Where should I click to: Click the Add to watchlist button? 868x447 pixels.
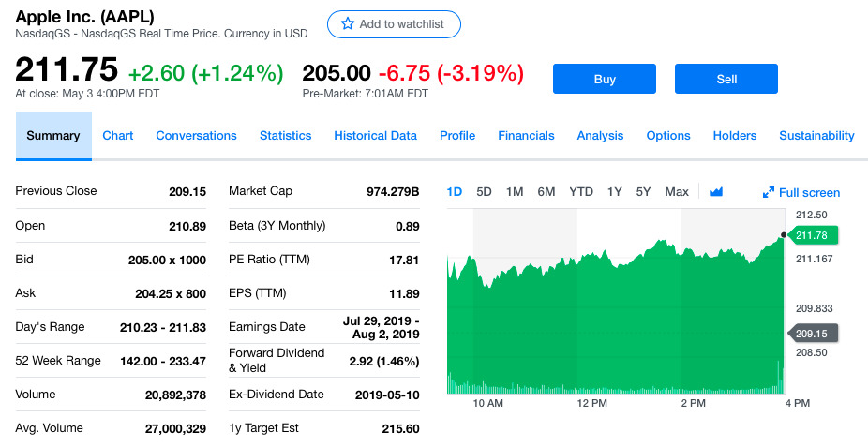394,24
